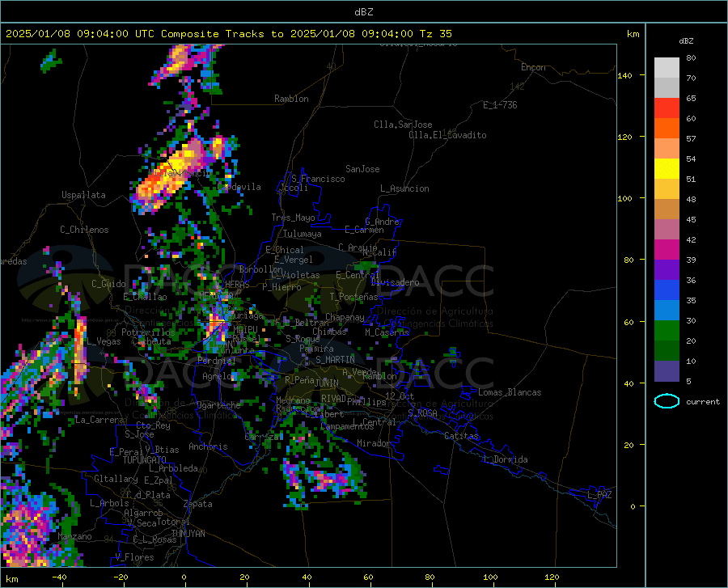Click the C_Chilenos label
The height and width of the screenshot is (588, 728).
84,230
